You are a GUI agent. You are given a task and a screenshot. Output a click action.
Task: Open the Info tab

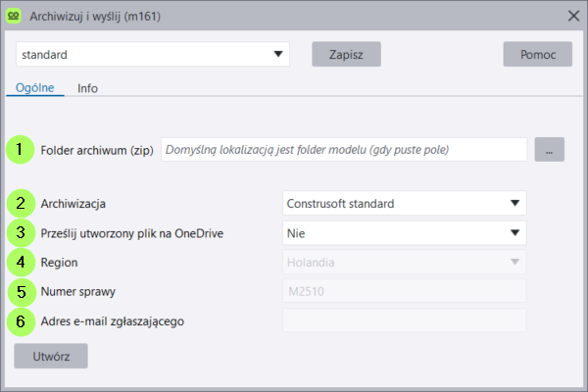click(88, 87)
